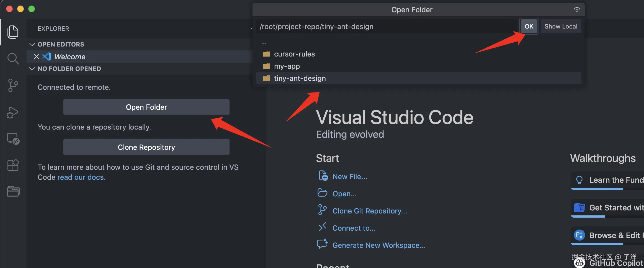Click the VS Code logo beside Welcome
Viewport: 644px width, 268px height.
(47, 56)
